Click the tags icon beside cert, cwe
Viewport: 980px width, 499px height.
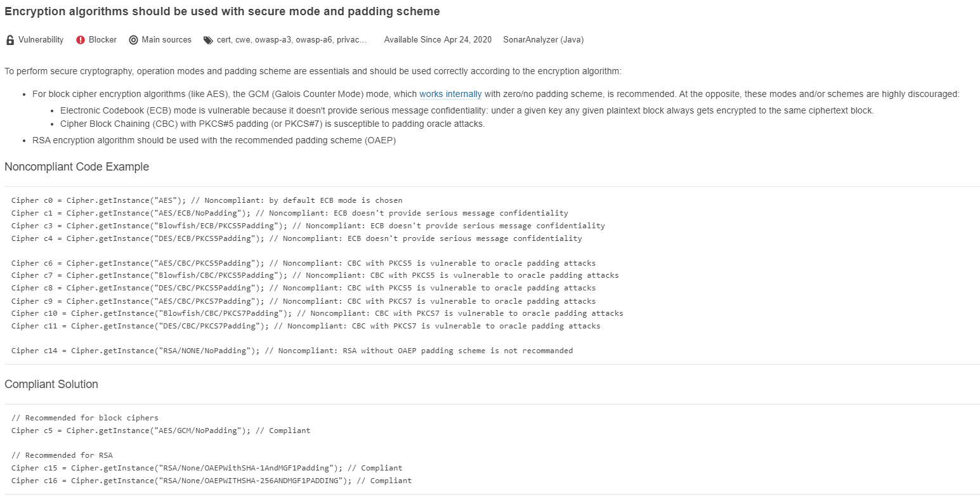(208, 40)
